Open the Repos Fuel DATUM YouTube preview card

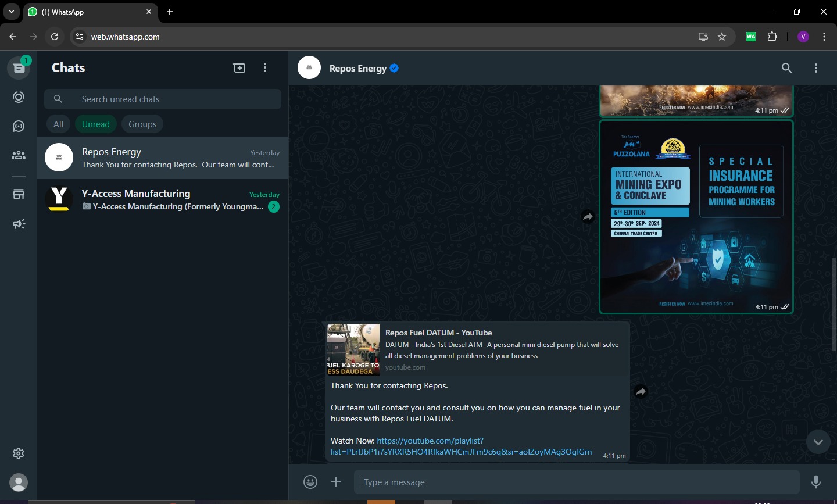478,349
